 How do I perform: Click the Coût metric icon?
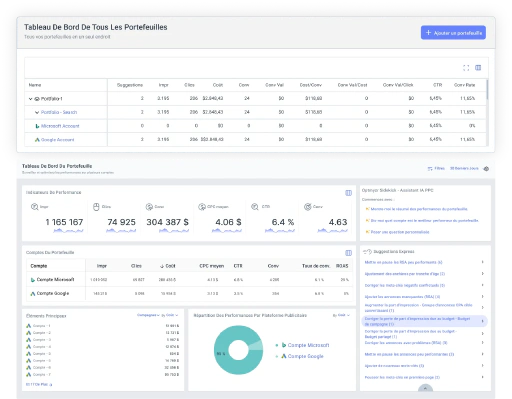149,207
